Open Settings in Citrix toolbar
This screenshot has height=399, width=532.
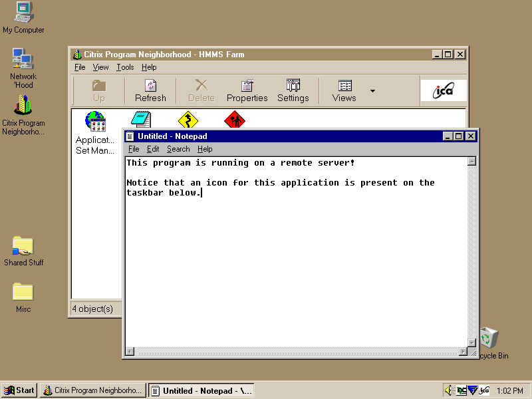click(x=293, y=90)
